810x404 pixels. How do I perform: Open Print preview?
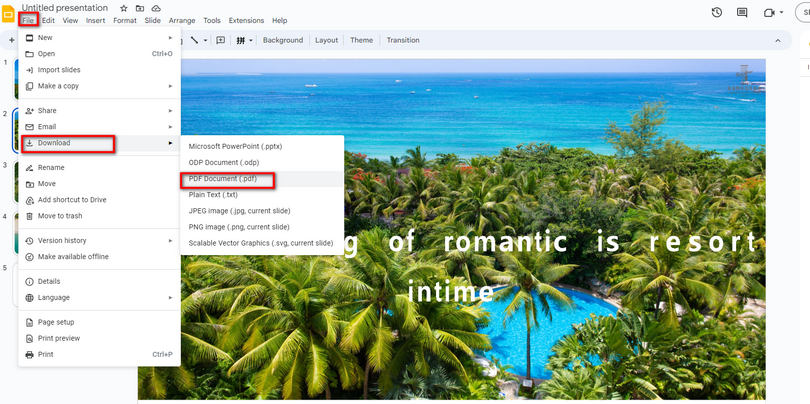[99, 338]
